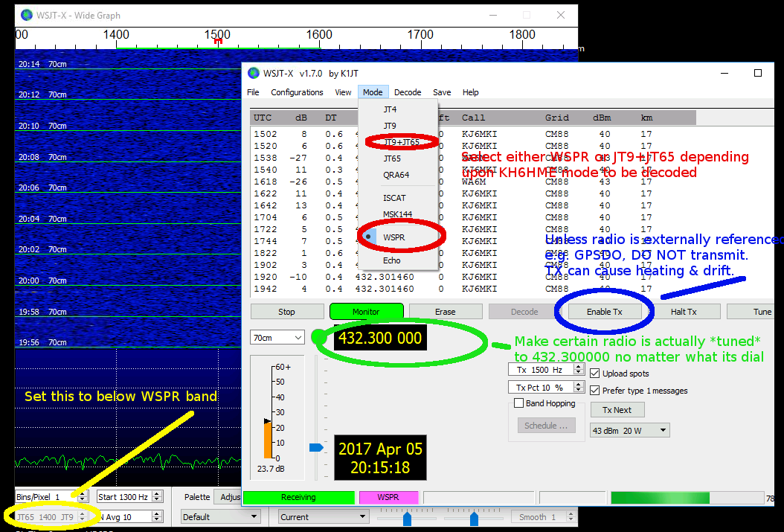
Task: Click the 19:56 70cm waterfall timestamp
Action: point(42,342)
